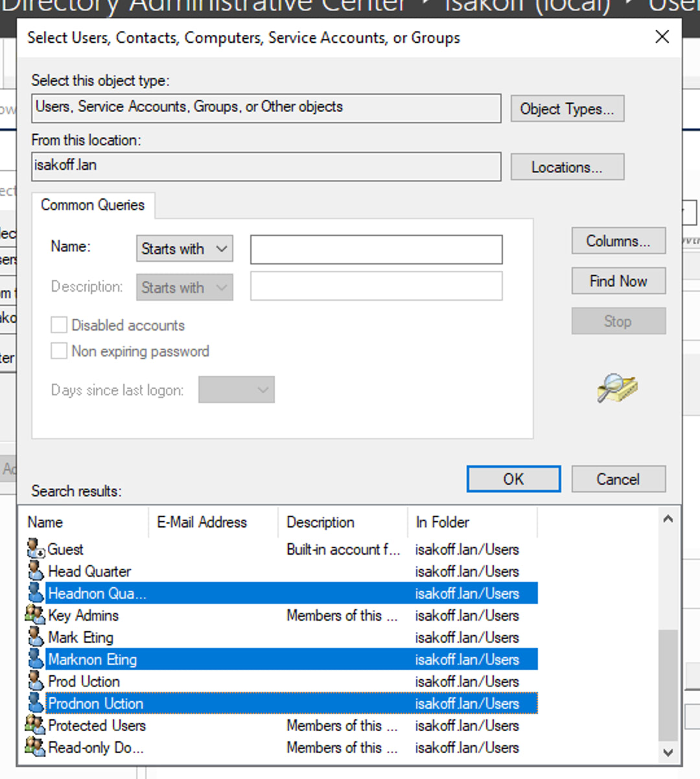Image resolution: width=700 pixels, height=779 pixels.
Task: Open the Object Types dialog
Action: tap(566, 109)
